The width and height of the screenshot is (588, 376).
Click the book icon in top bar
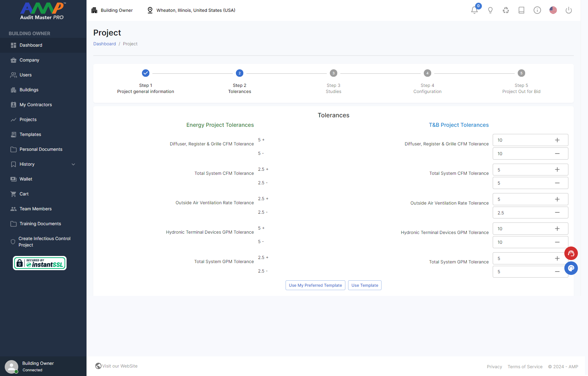click(521, 10)
